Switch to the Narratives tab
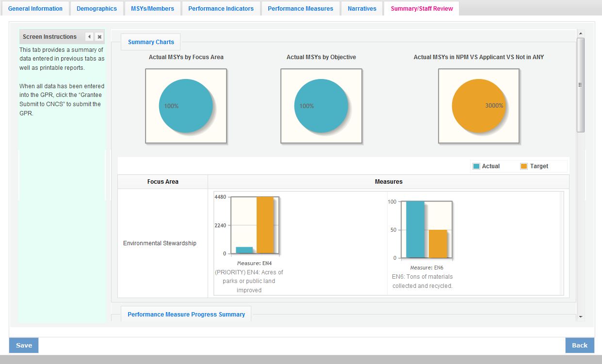 362,8
